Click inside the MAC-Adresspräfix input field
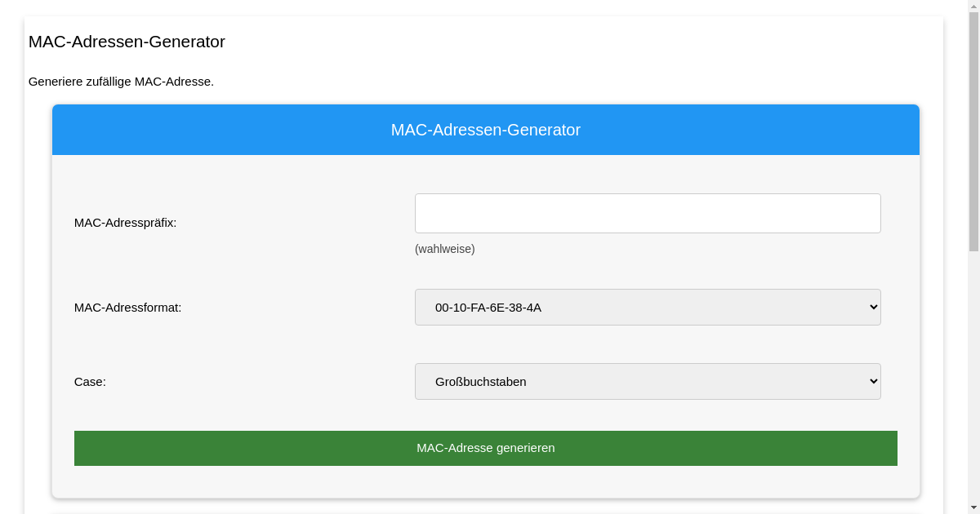 [648, 213]
